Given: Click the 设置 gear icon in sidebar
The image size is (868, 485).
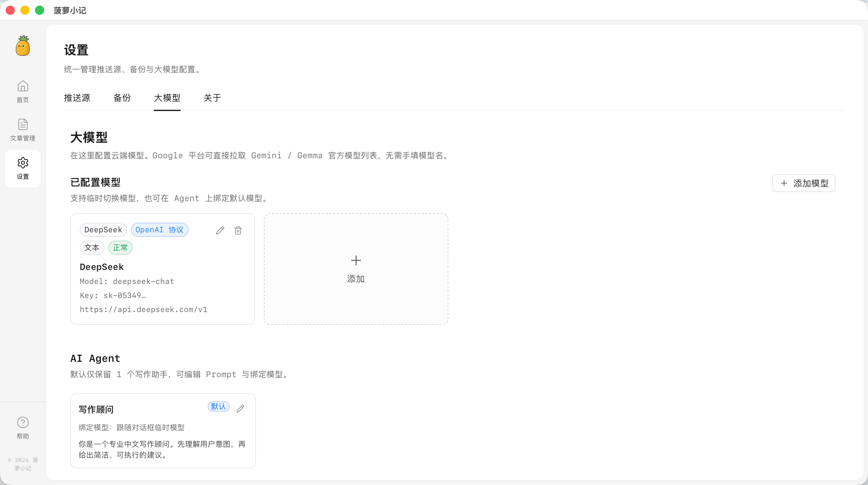Looking at the screenshot, I should click(23, 162).
